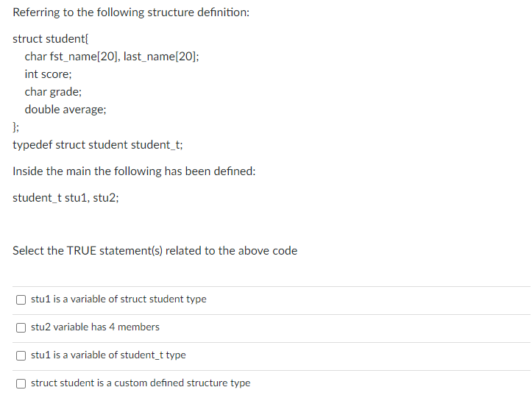
Task: Click on 'last_name[20];' in the char declaration
Action: click(161, 57)
